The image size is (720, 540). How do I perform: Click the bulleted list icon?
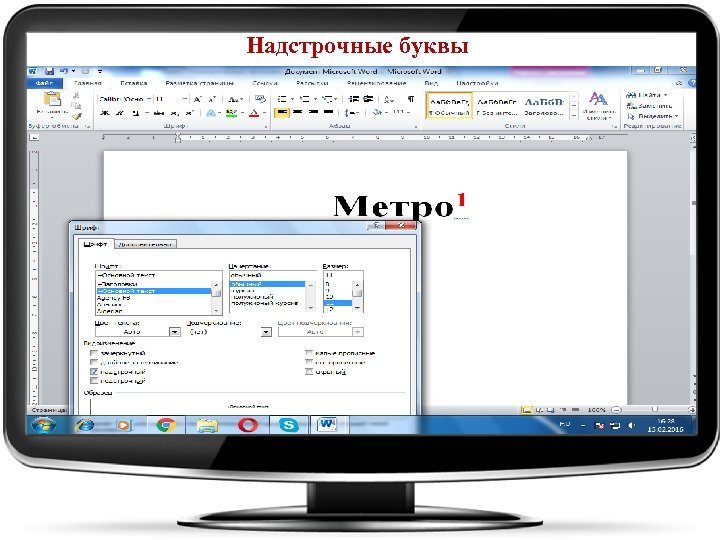click(282, 99)
